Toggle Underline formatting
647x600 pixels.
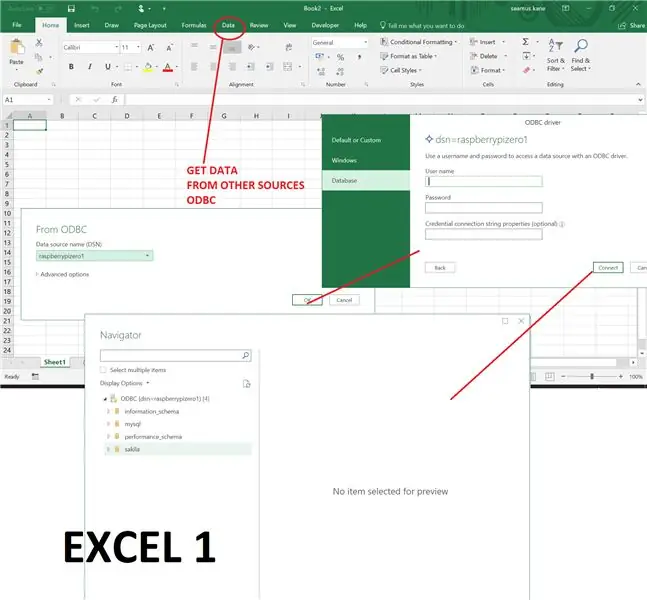coord(108,66)
